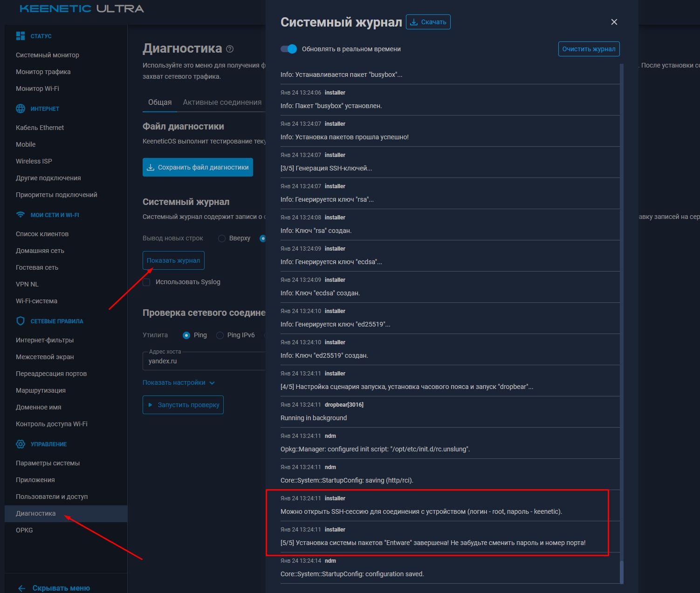Select the Вверху radio button
700x593 pixels.
[x=222, y=238]
